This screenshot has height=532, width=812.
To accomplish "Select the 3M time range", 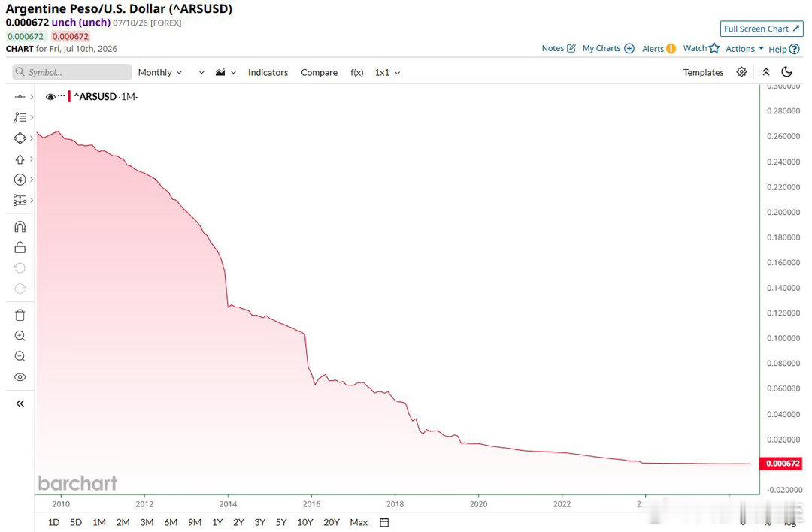I will point(147,523).
